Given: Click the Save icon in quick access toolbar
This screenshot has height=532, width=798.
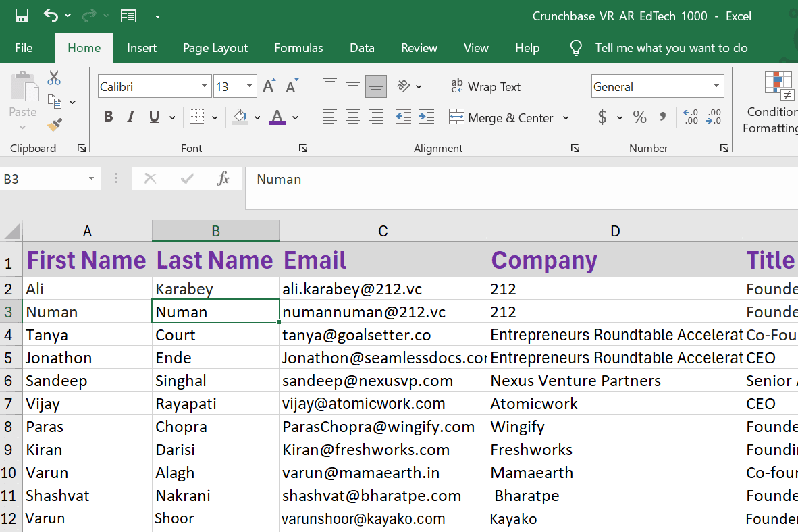Looking at the screenshot, I should tap(22, 16).
